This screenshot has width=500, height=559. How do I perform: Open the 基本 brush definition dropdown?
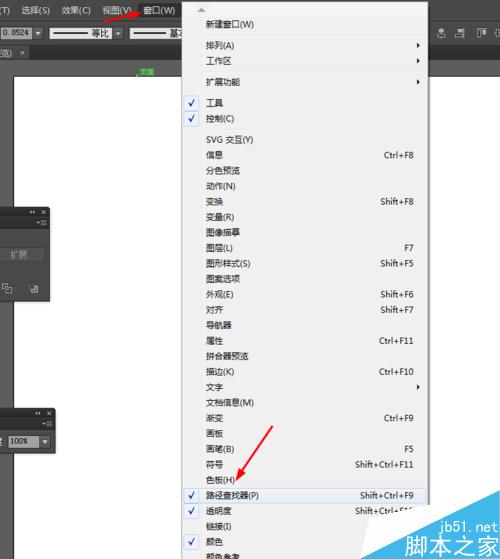[156, 34]
